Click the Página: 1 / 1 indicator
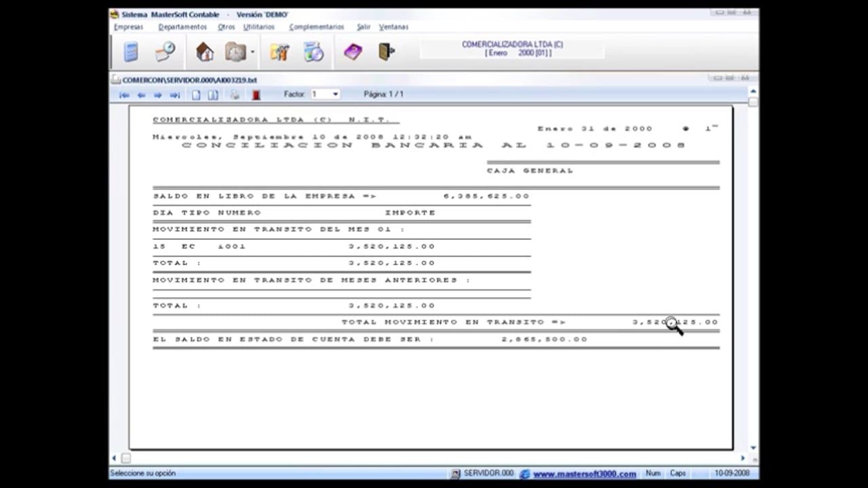Viewport: 868px width, 488px height. pos(384,94)
